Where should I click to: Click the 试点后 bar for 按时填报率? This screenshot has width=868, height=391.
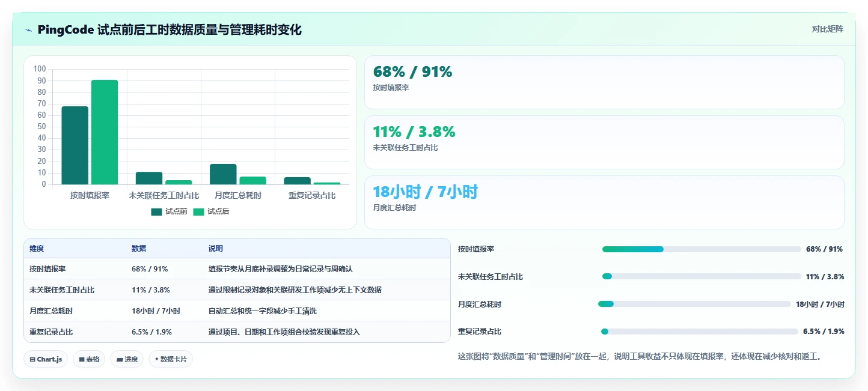coord(105,132)
